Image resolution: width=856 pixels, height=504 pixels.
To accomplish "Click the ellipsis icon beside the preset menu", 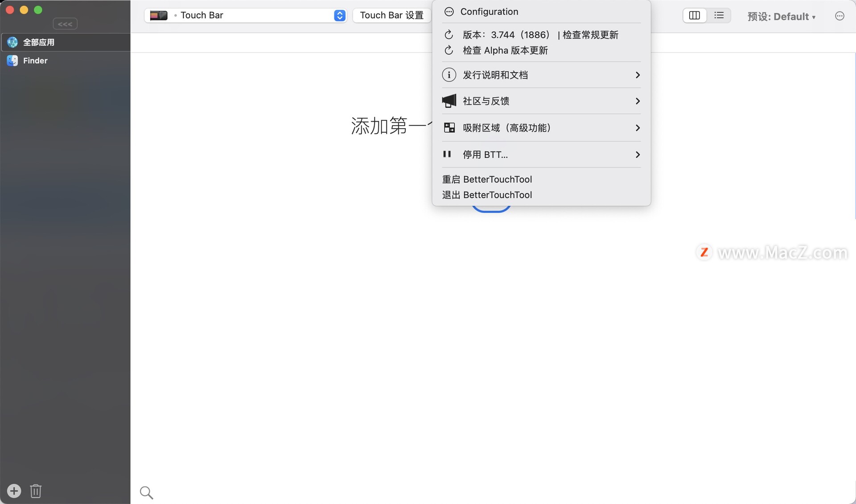I will pos(840,16).
